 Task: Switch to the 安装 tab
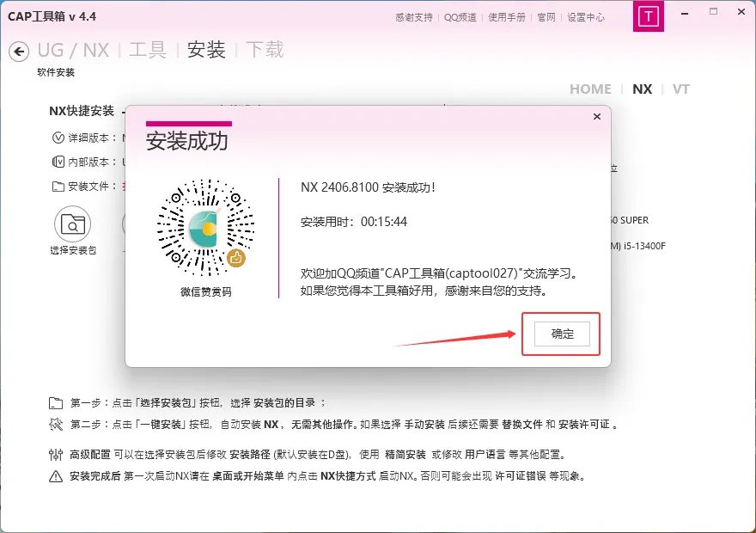click(206, 50)
